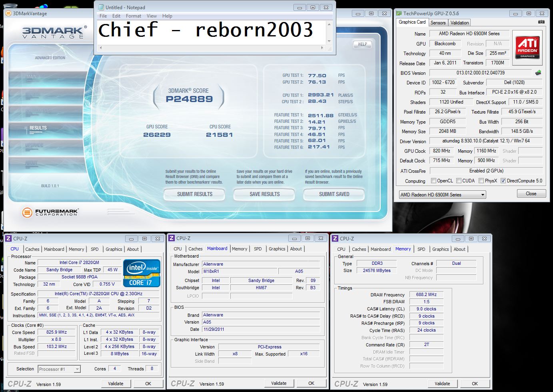Viewport: 553px width, 392px height.
Task: Switch to the Sensors tab in GPU-Z
Action: [x=438, y=23]
